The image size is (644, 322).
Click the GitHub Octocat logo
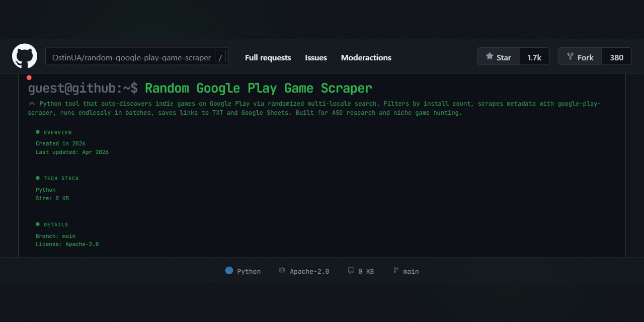pyautogui.click(x=25, y=56)
